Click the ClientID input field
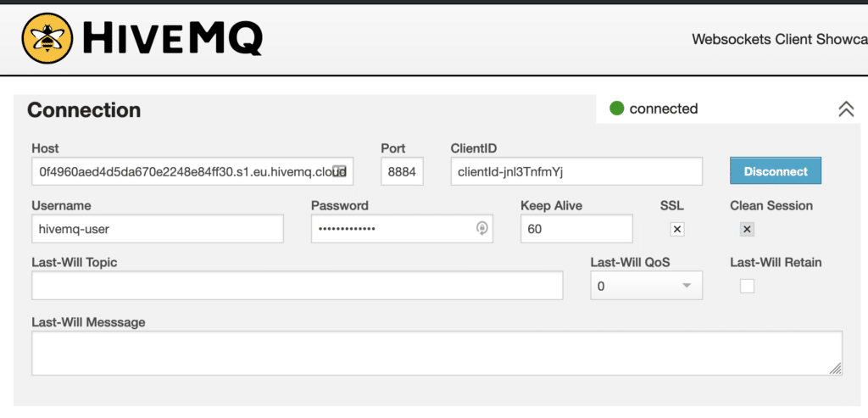Viewport: 868px width, 418px height. point(576,171)
